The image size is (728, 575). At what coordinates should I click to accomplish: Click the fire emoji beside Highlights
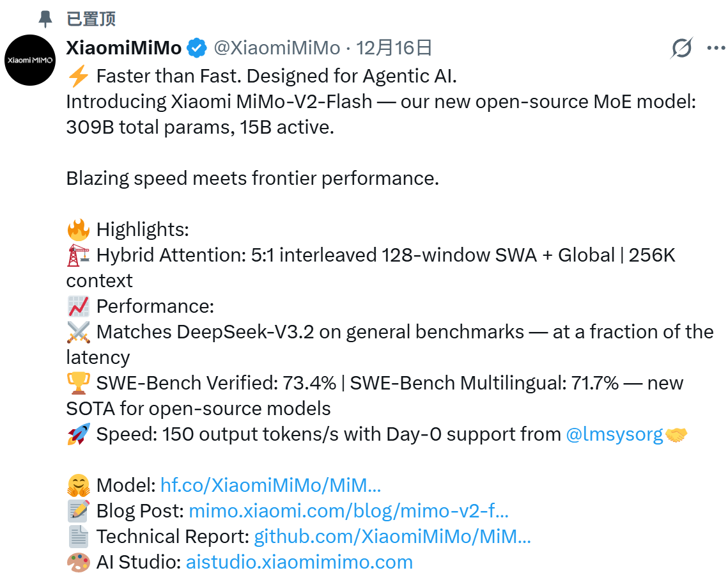[78, 230]
